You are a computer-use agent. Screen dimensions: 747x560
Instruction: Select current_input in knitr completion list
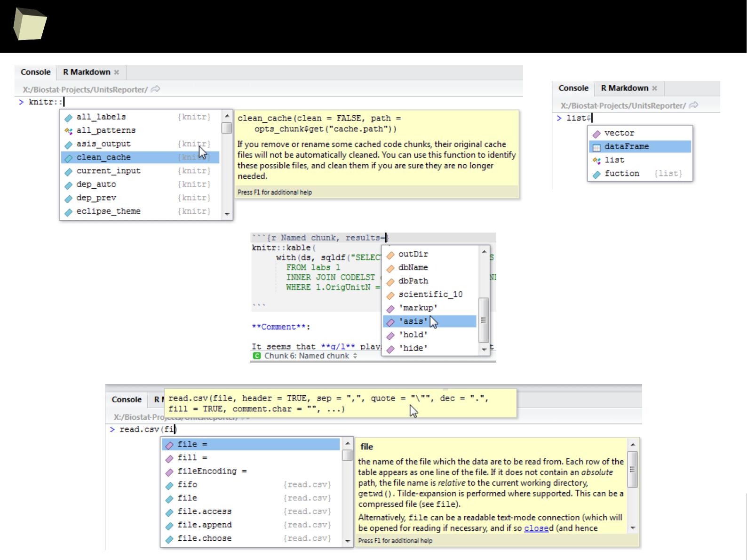pyautogui.click(x=140, y=171)
